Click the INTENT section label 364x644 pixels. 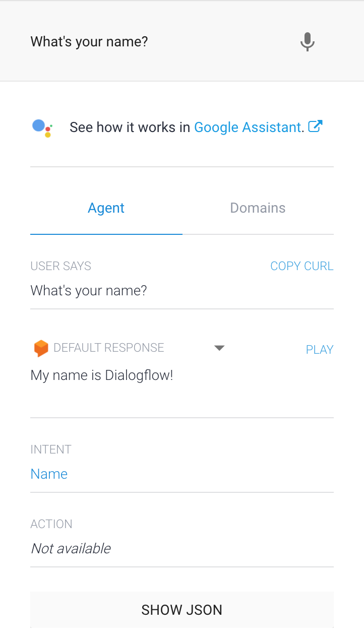click(x=51, y=449)
